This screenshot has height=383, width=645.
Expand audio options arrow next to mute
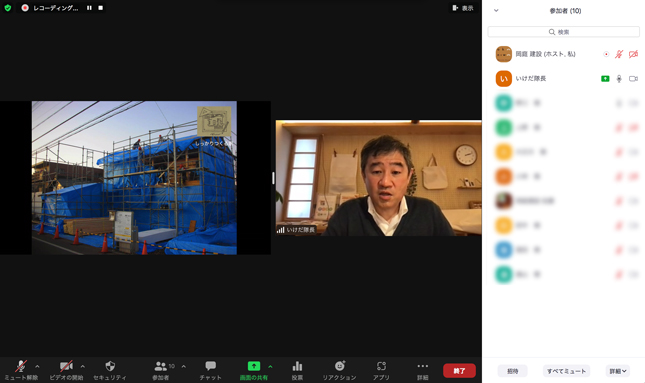tap(37, 366)
